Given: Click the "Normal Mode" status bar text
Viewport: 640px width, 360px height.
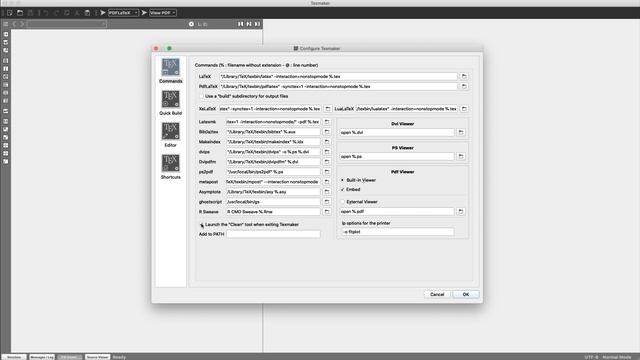Looking at the screenshot, I should (x=617, y=357).
